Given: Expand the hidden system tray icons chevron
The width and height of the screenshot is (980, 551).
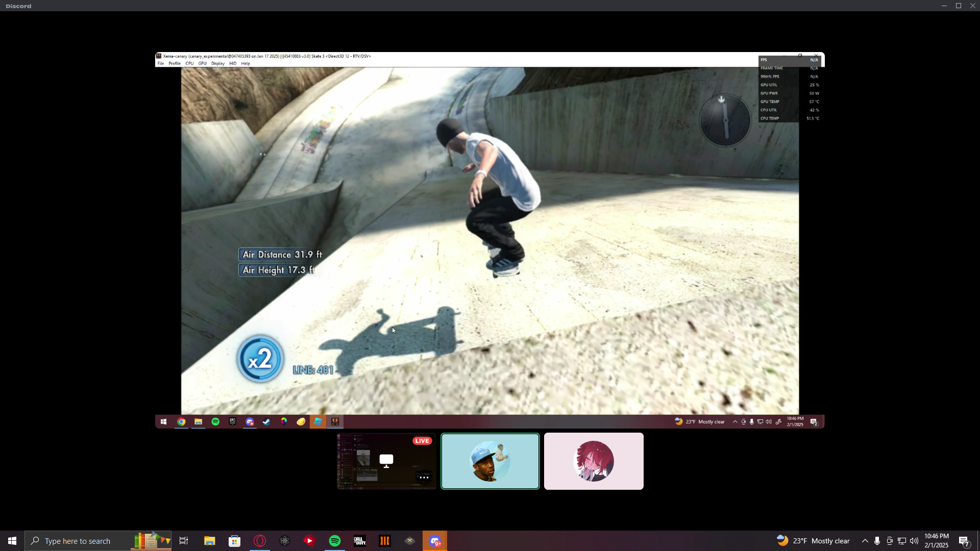Looking at the screenshot, I should 865,541.
